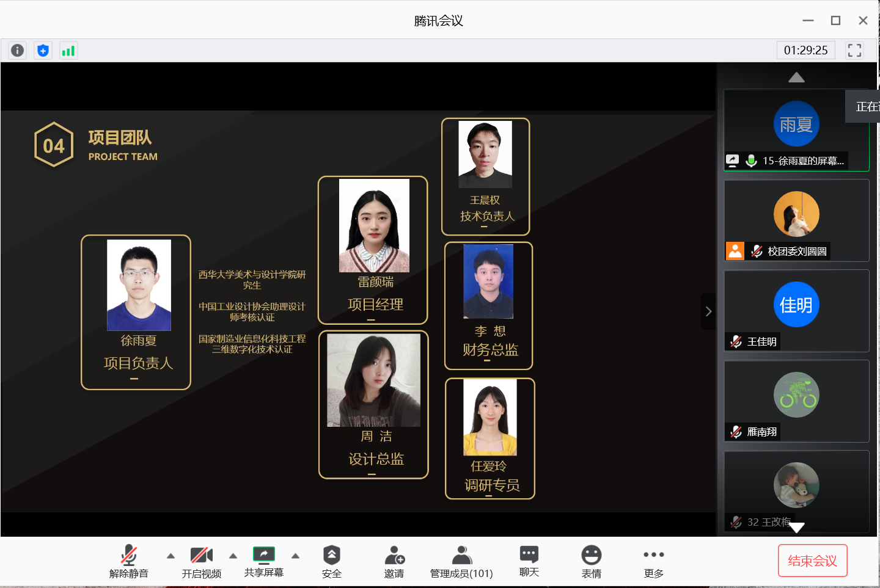Click the red 结束会议 button
The width and height of the screenshot is (880, 588).
pos(812,561)
